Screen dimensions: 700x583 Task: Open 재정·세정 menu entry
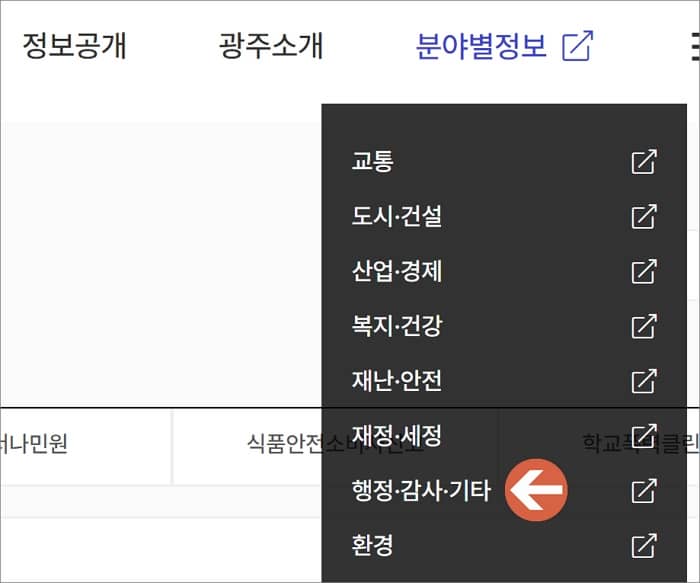click(x=397, y=436)
